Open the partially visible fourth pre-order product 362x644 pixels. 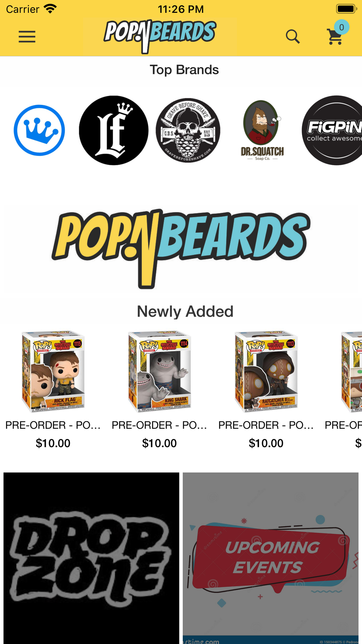point(351,372)
